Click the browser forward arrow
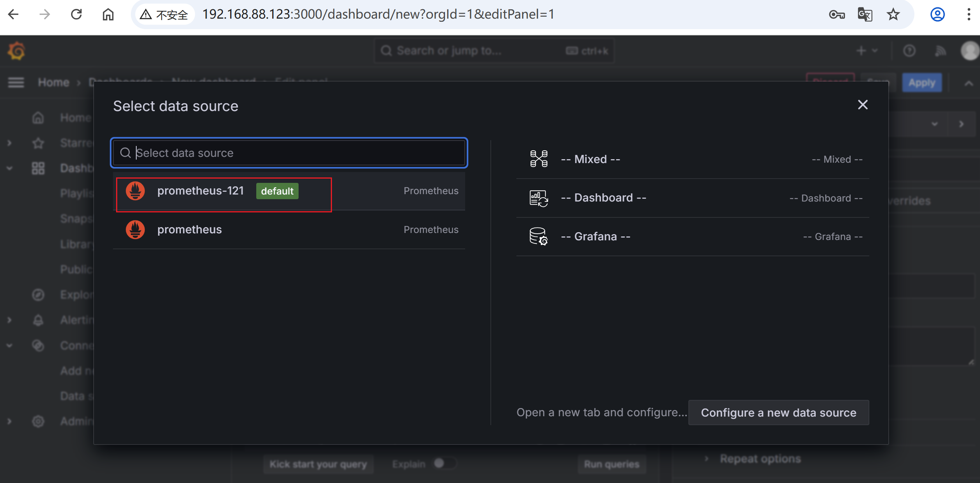This screenshot has height=483, width=980. (45, 14)
